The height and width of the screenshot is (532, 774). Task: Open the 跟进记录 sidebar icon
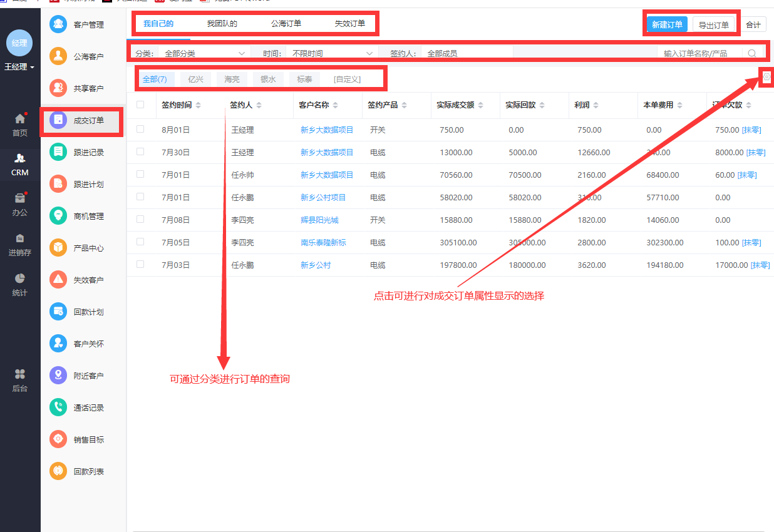[x=58, y=152]
